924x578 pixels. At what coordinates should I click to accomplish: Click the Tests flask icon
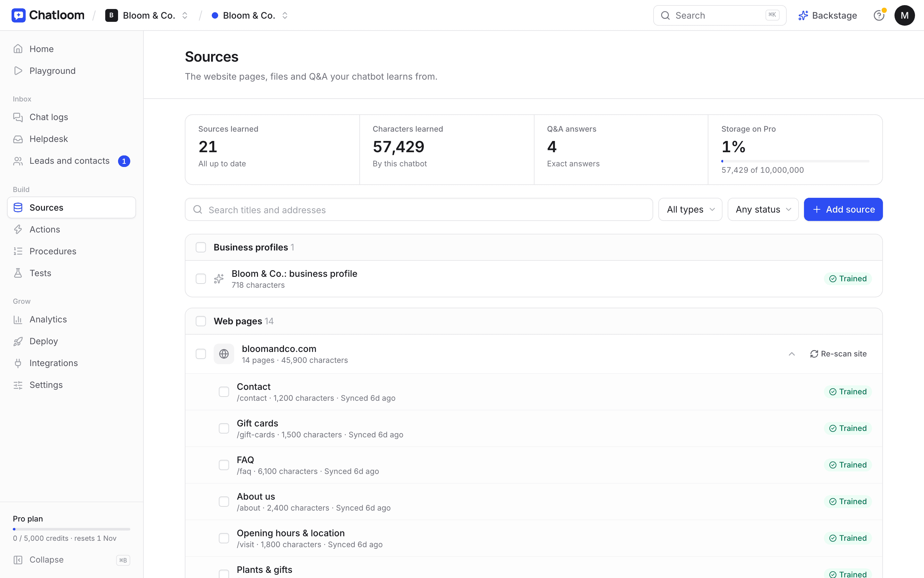point(18,273)
